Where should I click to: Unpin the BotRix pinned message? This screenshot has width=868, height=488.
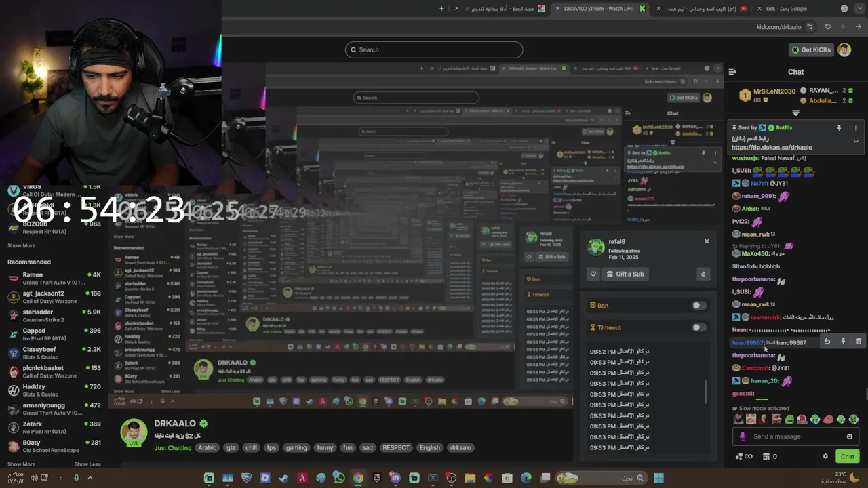(839, 127)
